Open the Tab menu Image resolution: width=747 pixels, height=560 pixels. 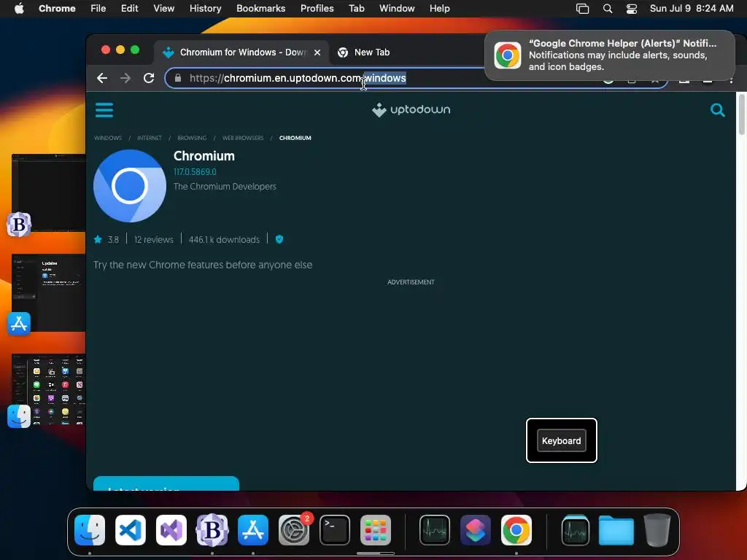click(356, 9)
